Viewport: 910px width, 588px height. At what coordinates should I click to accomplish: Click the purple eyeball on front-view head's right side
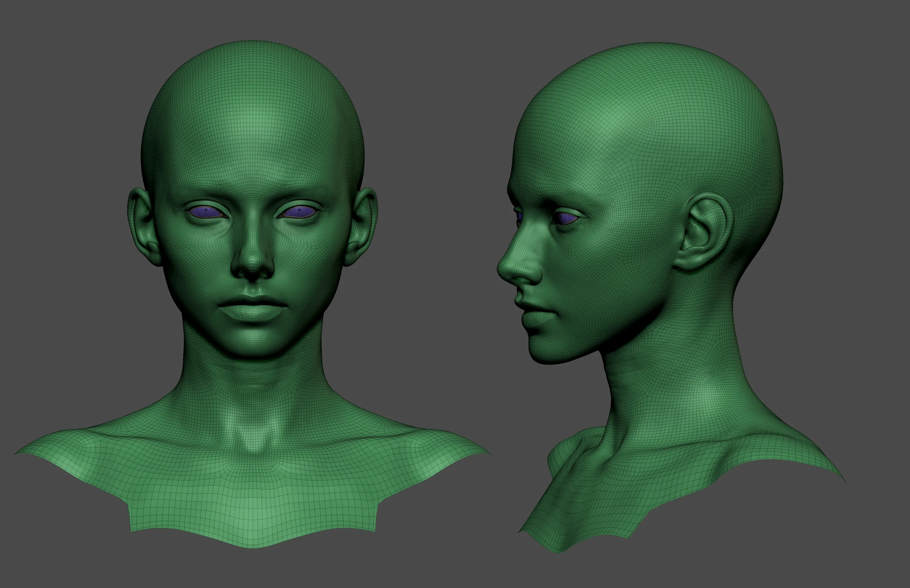[300, 211]
